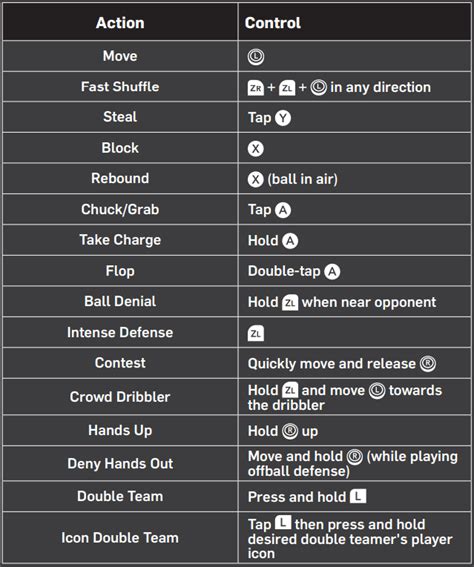
Task: Click the ZL icon in Ball Denial row
Action: tap(290, 303)
